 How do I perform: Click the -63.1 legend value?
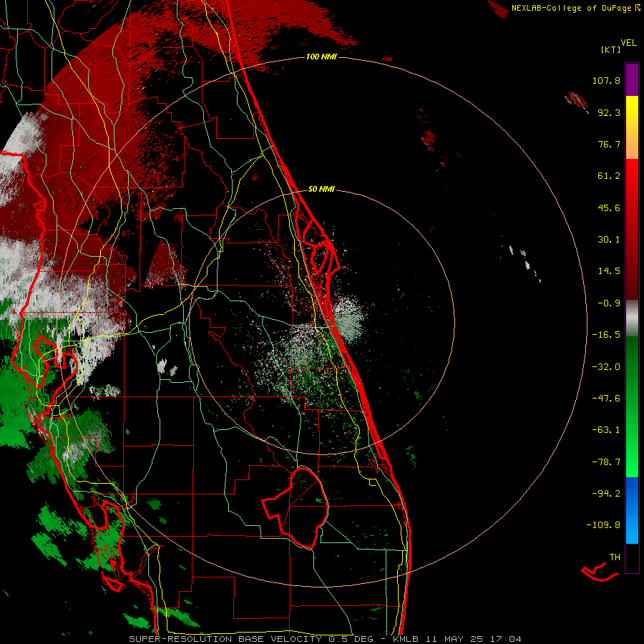[x=606, y=430]
